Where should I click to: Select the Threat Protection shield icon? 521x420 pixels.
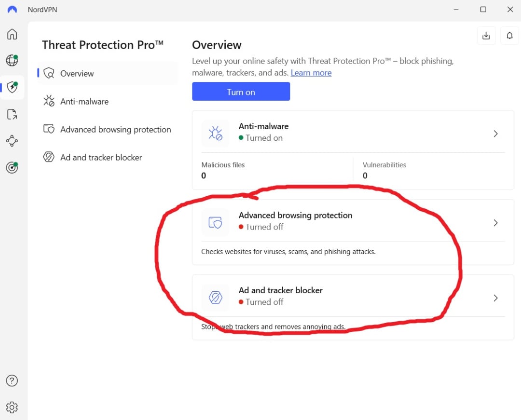point(12,87)
